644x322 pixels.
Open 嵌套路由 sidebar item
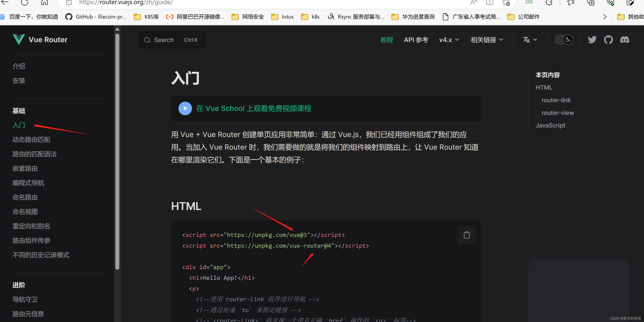(25, 169)
